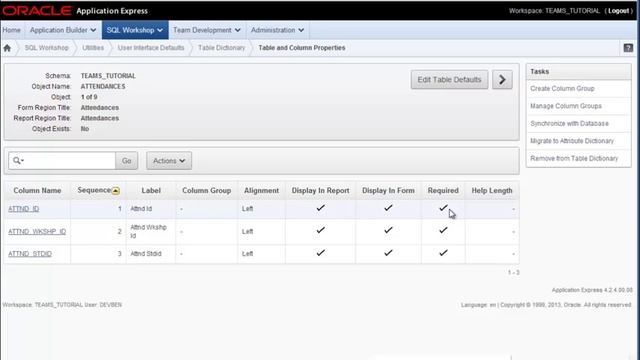Click Display In Report checkmark for ATTND_STDID
This screenshot has height=360, width=640.
coord(320,253)
